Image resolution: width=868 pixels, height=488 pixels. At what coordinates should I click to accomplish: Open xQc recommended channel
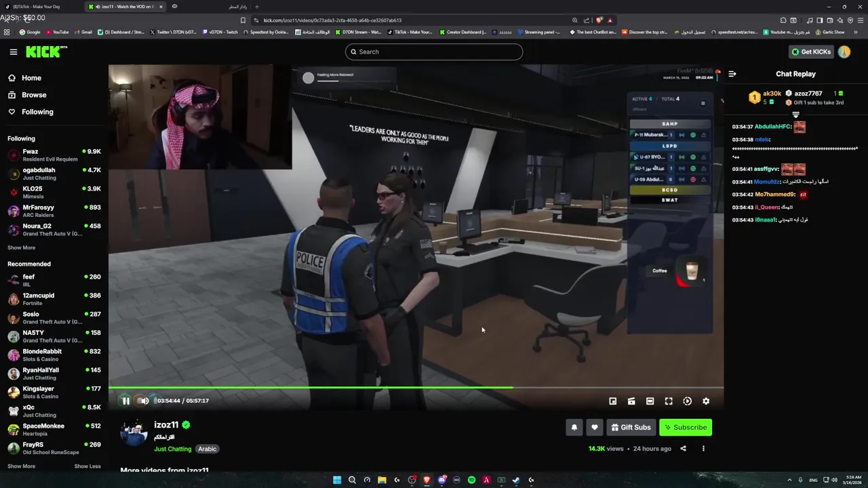54,411
